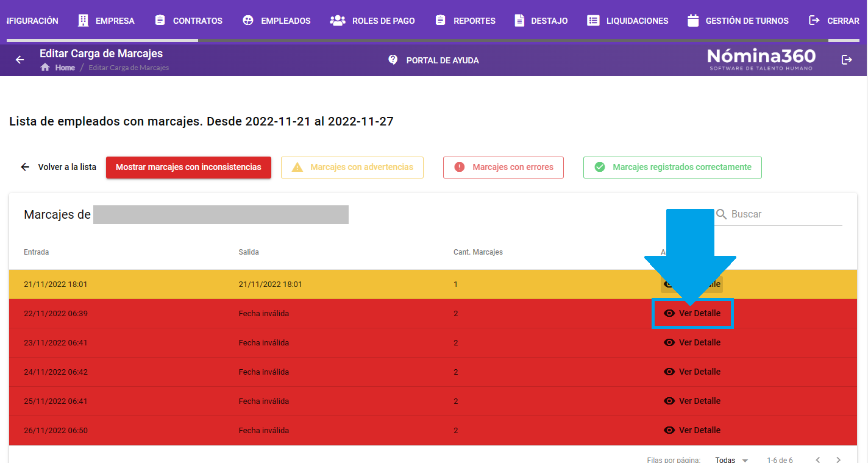Select the 22/11/2022 06:39 entry cell
The width and height of the screenshot is (868, 463).
coord(55,314)
